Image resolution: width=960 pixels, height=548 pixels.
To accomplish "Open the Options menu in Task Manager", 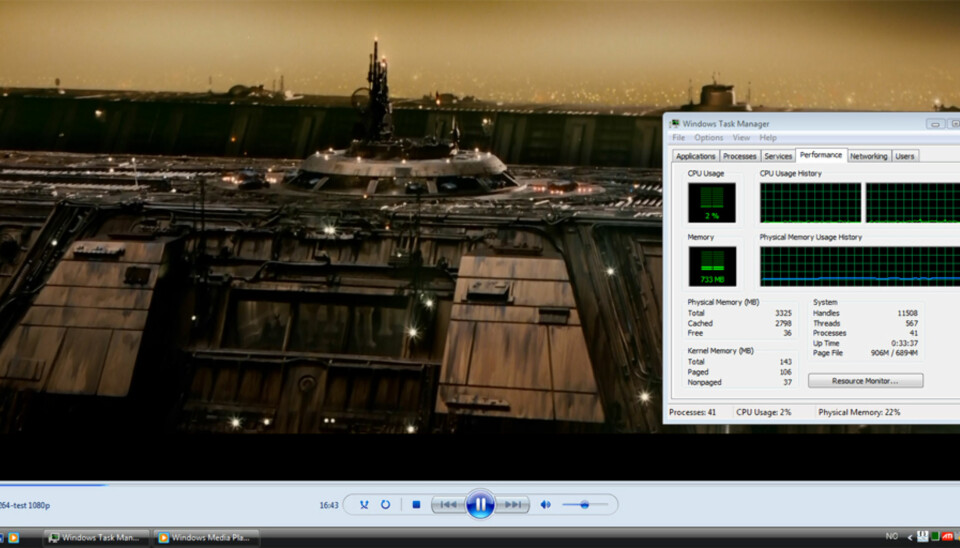I will coord(708,138).
